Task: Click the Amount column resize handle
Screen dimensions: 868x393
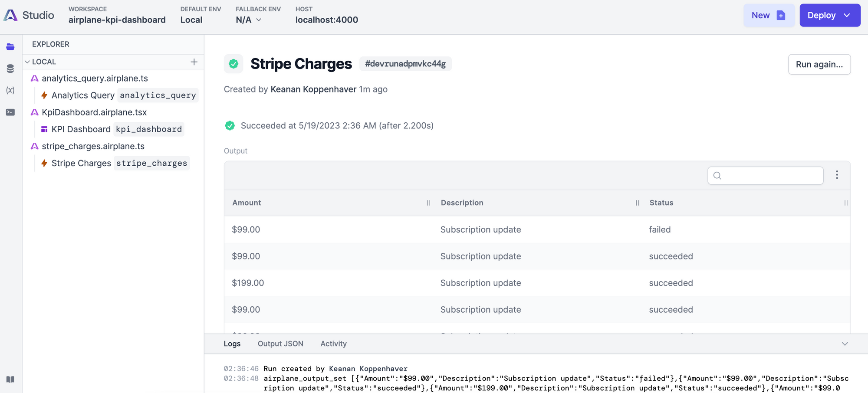Action: click(x=429, y=203)
